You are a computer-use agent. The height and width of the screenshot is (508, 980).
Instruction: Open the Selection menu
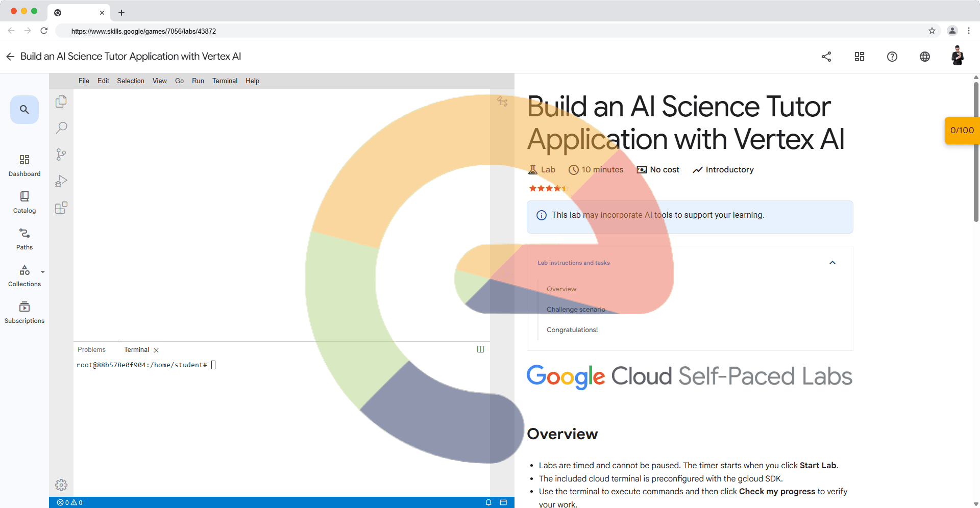[131, 81]
